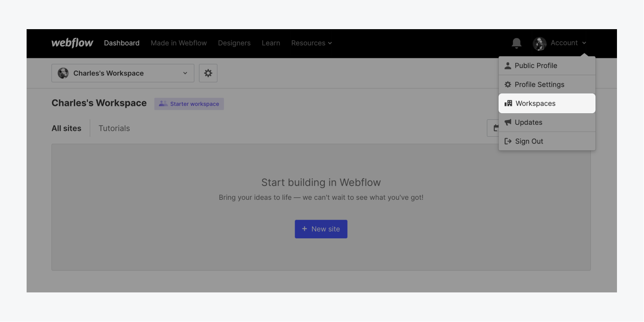
Task: Open Updates from account menu
Action: 547,122
